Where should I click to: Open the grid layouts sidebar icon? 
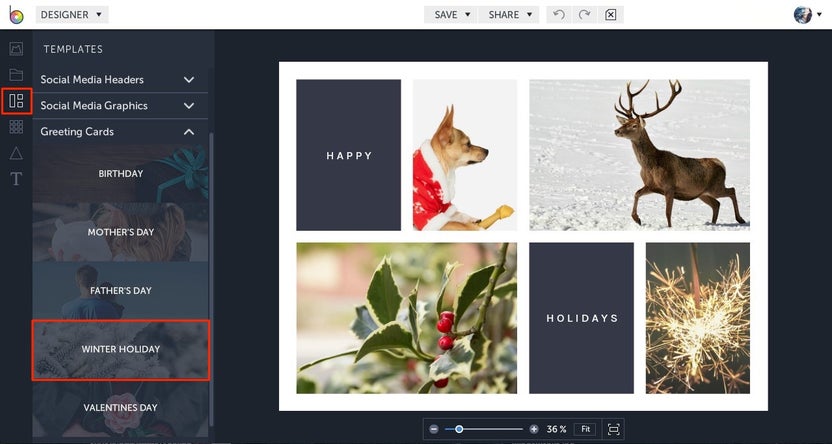[x=16, y=127]
